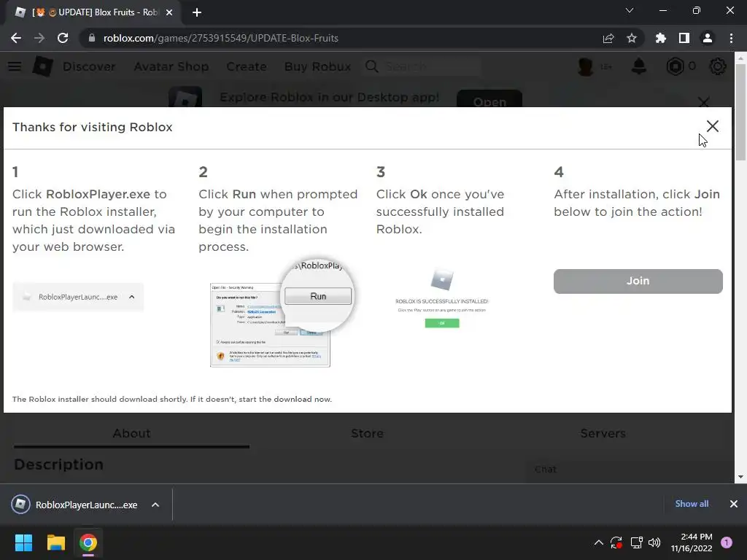Viewport: 747px width, 560px height.
Task: Close the Chrome downloads bar
Action: 734,504
